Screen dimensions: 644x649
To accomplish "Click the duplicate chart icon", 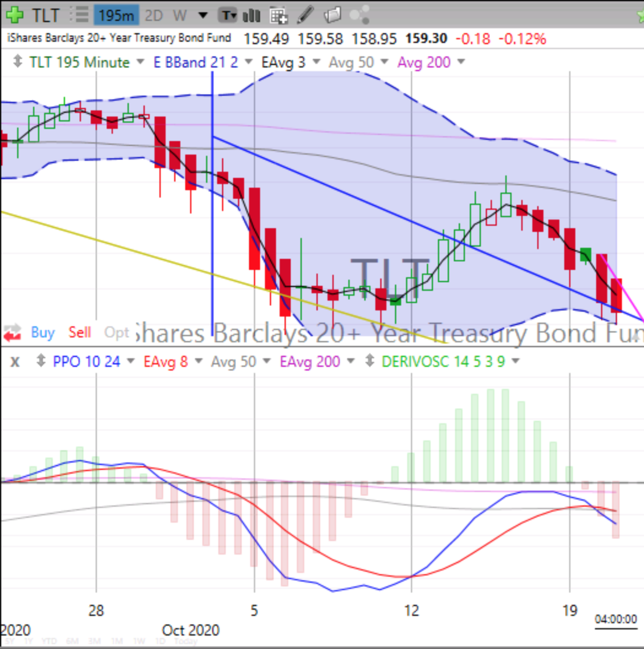I will [x=331, y=15].
